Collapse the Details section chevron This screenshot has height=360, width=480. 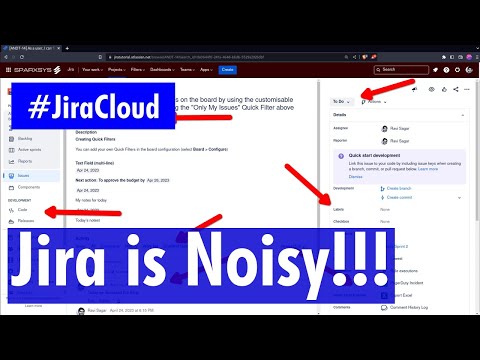click(463, 115)
